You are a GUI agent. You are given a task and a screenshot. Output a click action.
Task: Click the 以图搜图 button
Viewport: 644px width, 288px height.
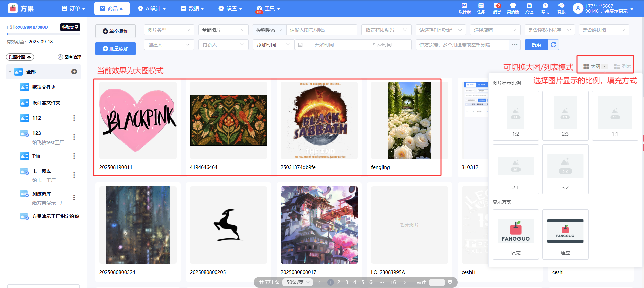[20, 57]
